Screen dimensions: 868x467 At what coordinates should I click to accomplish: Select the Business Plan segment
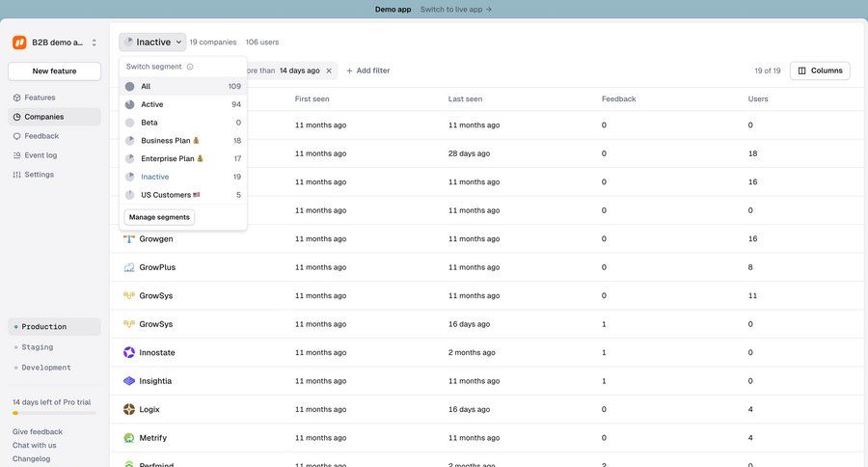(182, 141)
